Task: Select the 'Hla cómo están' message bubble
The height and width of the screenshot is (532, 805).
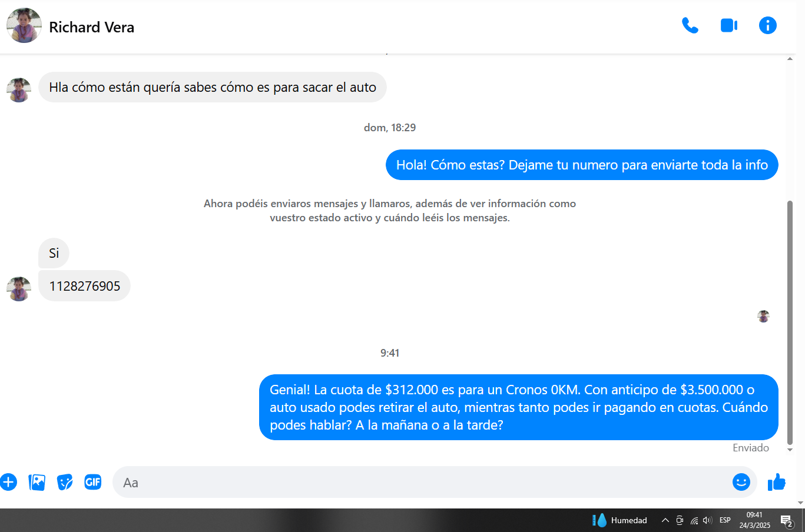Action: [213, 87]
